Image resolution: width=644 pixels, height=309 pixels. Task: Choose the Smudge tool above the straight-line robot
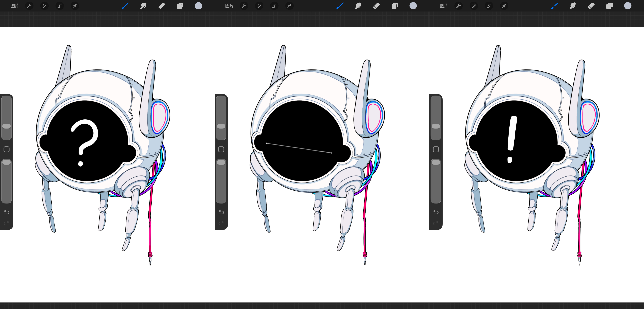(x=358, y=6)
